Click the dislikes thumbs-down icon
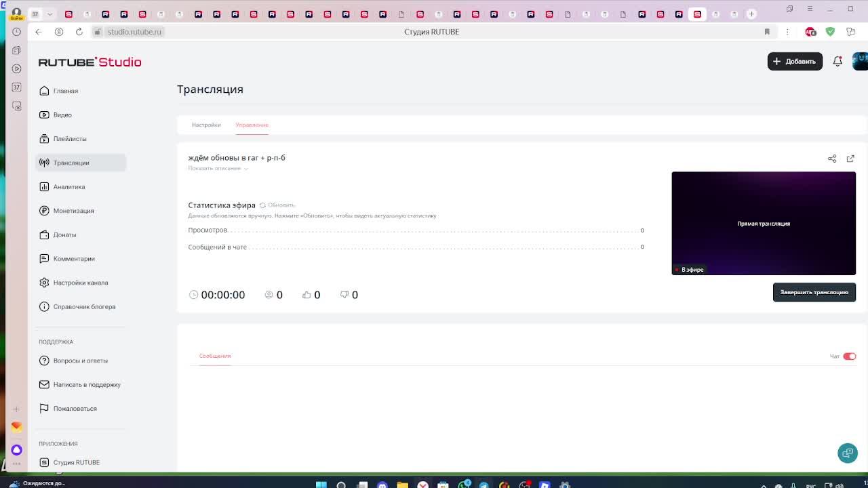This screenshot has width=868, height=488. point(344,295)
